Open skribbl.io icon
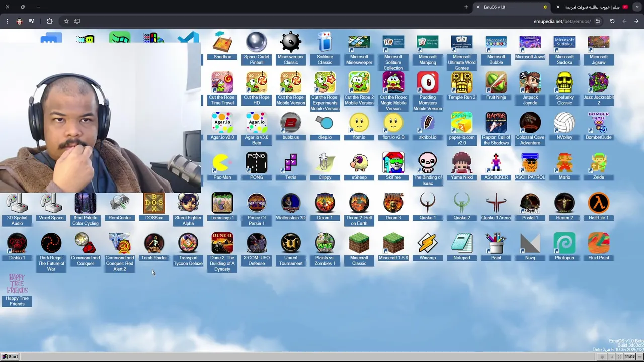This screenshot has height=362, width=644. click(x=428, y=127)
